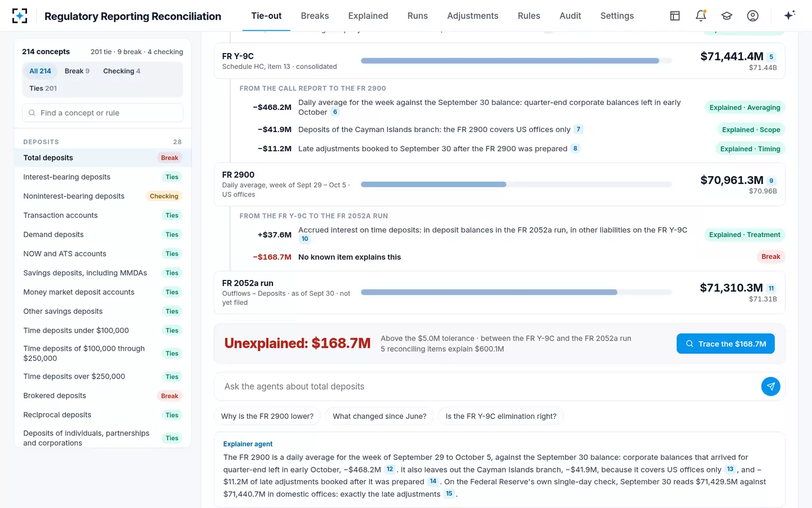The image size is (812, 508).
Task: Click the FR 2900 progress bar
Action: click(517, 185)
